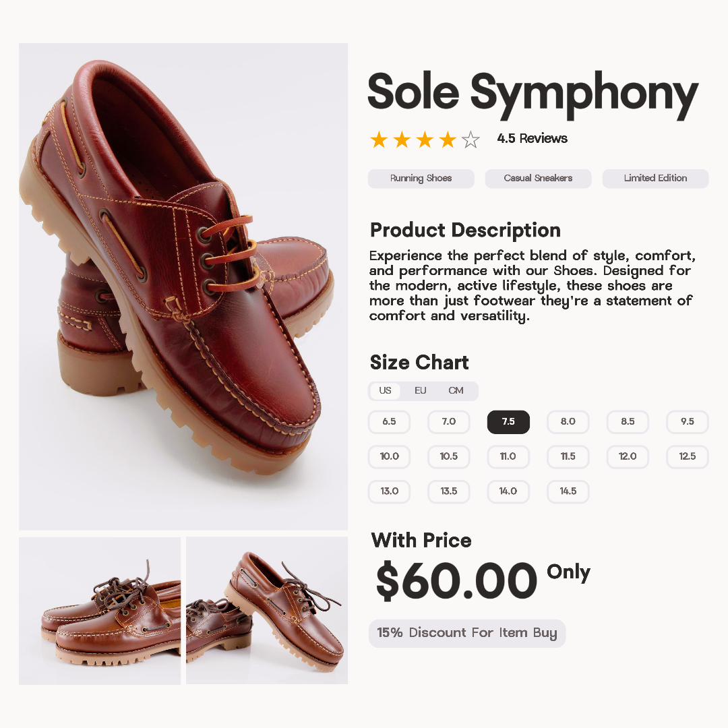Click the empty fifth rating star
The image size is (728, 728).
click(x=471, y=140)
